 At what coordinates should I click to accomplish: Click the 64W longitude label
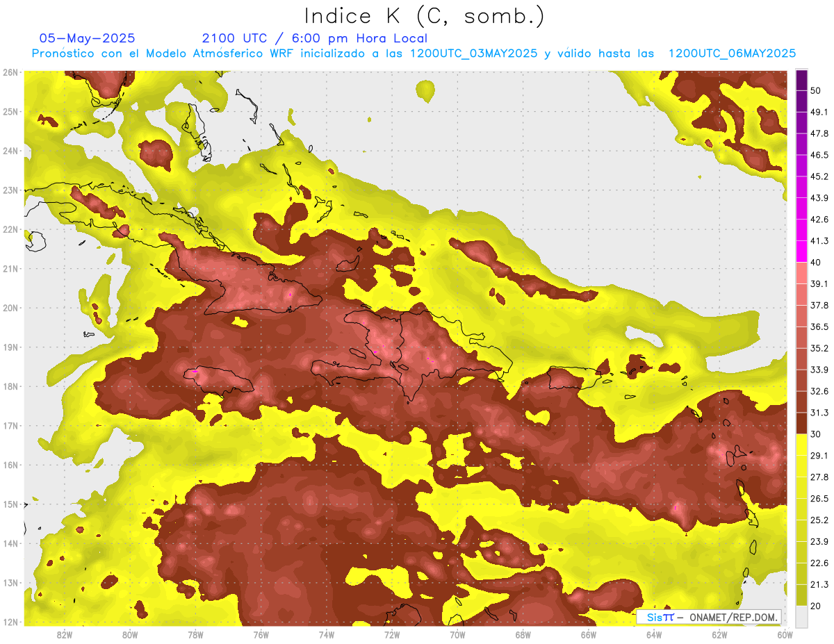pos(654,634)
